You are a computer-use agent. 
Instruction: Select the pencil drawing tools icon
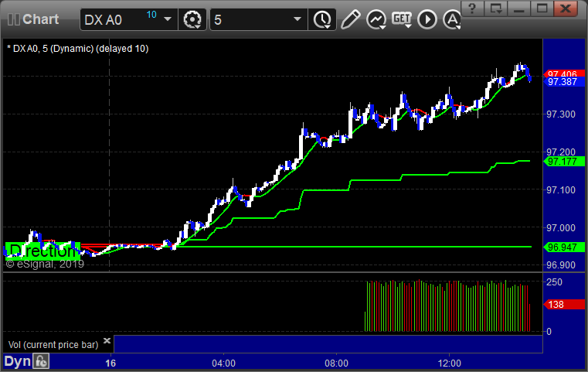[x=350, y=19]
